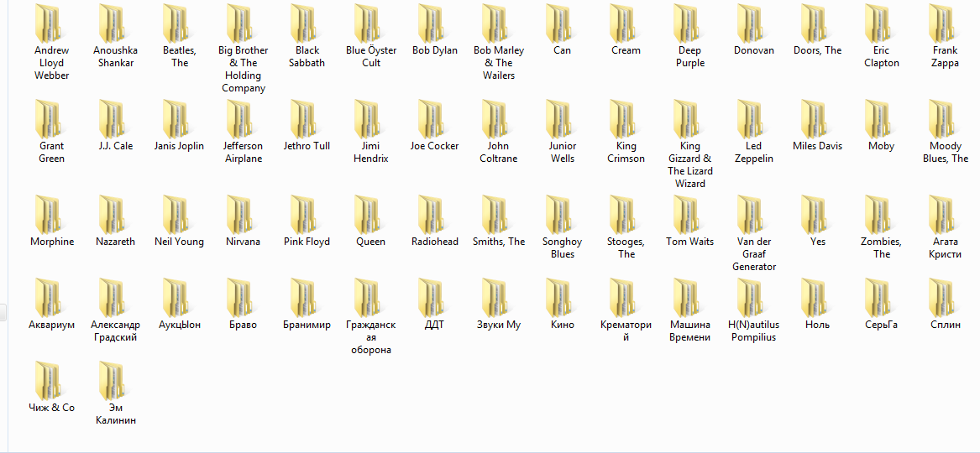
Task: Click the Tom Waits folder icon
Action: [686, 214]
